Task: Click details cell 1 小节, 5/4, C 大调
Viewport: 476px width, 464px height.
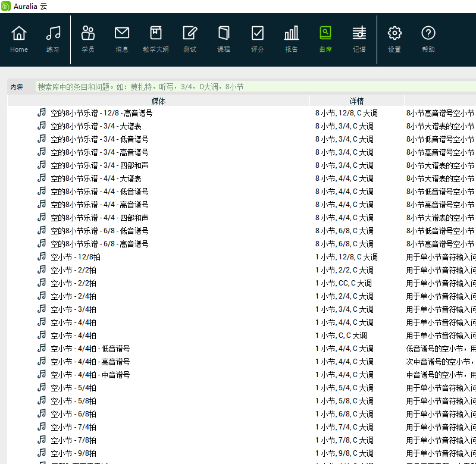Action: 345,387
